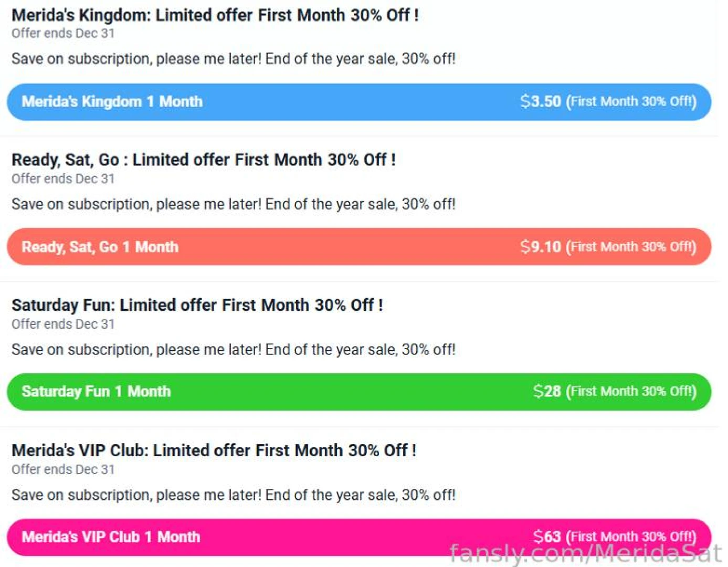Click the Ready, Sat, Go offer heading

point(203,160)
